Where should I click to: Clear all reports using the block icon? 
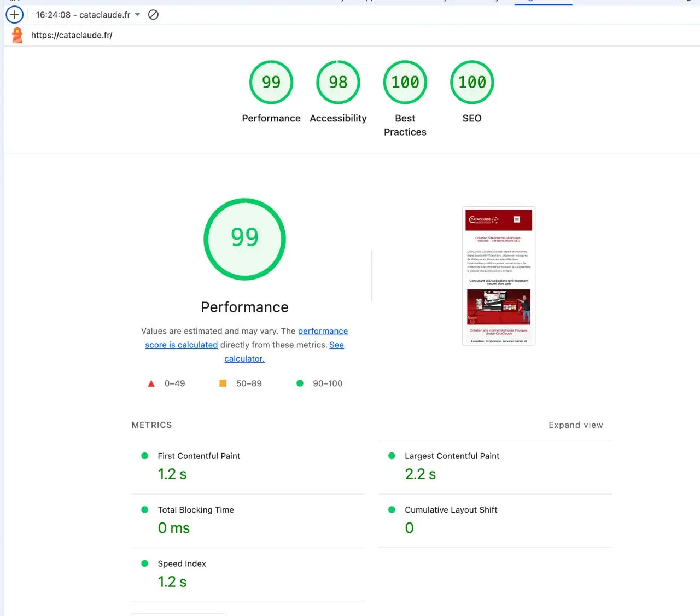click(x=153, y=15)
